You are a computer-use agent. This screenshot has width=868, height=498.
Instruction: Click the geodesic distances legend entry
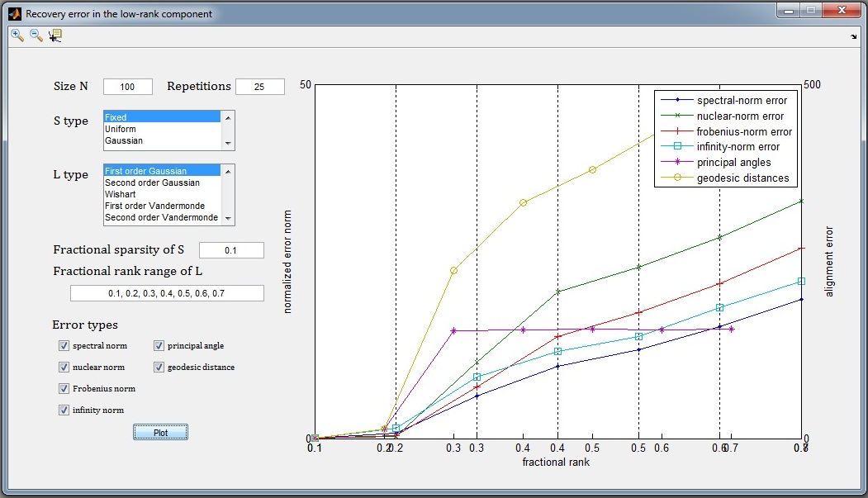click(x=742, y=178)
